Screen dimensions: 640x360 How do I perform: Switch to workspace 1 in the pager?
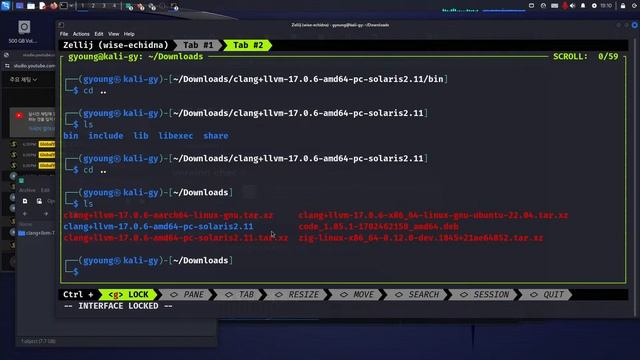point(82,6)
